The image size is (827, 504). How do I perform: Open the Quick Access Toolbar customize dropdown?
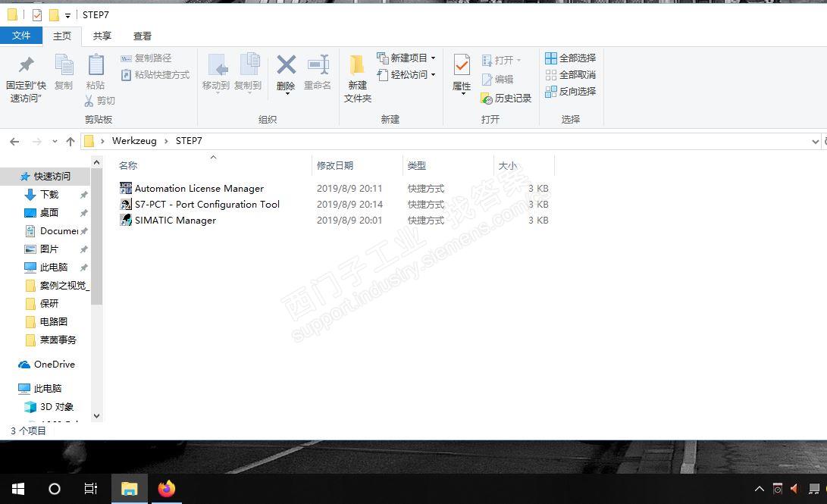point(67,16)
